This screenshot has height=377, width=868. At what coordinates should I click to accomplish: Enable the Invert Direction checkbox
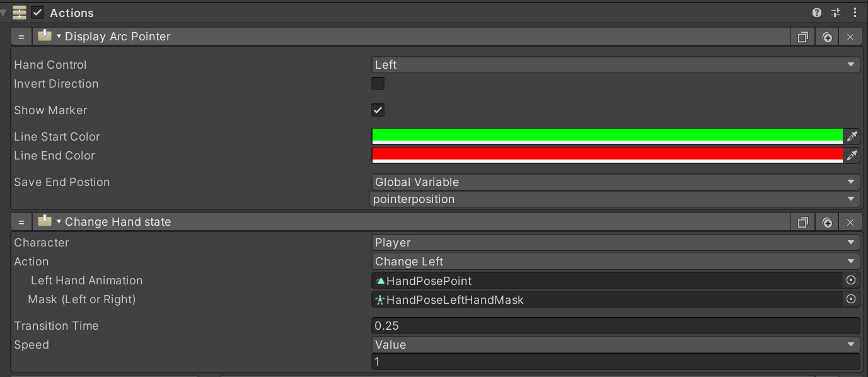coord(378,84)
